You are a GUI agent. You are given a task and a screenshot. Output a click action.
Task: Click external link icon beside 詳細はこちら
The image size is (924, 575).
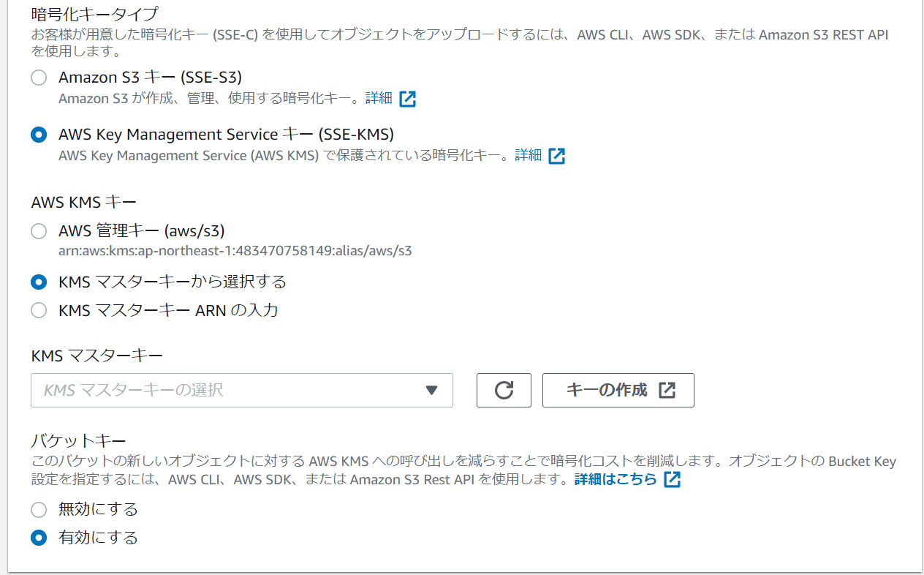(672, 480)
